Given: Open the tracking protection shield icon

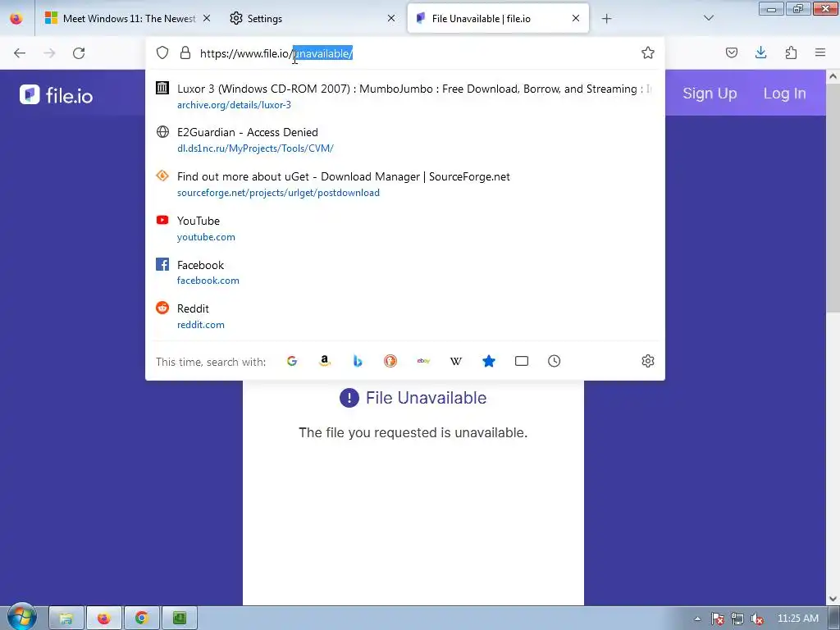Looking at the screenshot, I should (x=162, y=52).
